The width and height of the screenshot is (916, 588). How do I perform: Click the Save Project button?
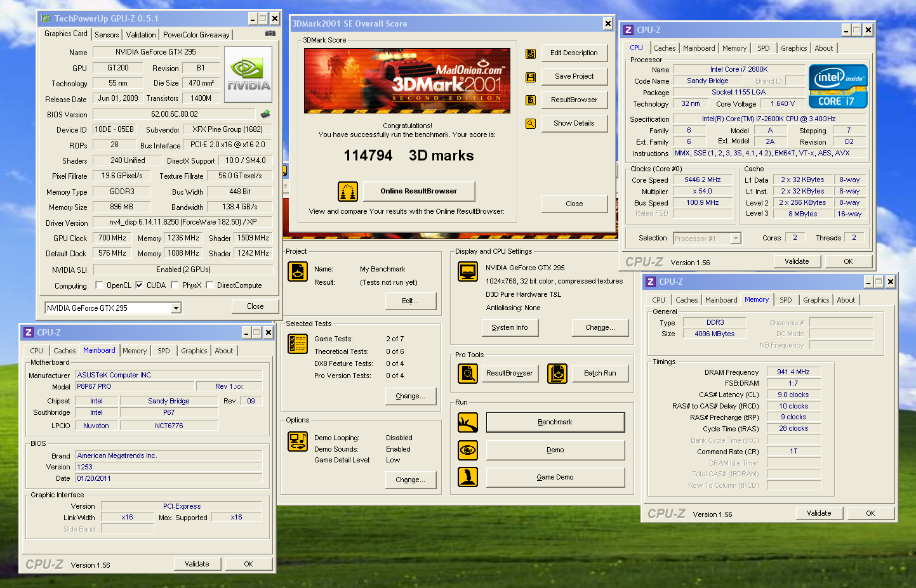click(x=574, y=77)
